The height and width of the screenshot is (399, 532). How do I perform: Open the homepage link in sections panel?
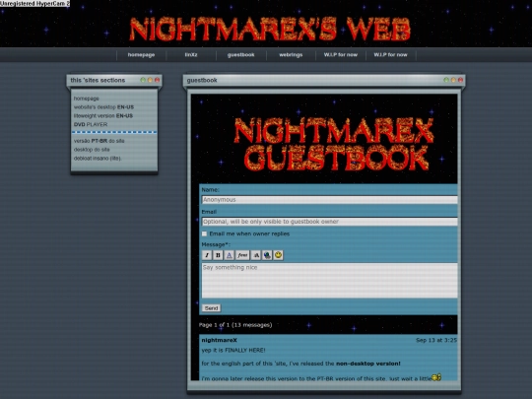[x=86, y=99]
